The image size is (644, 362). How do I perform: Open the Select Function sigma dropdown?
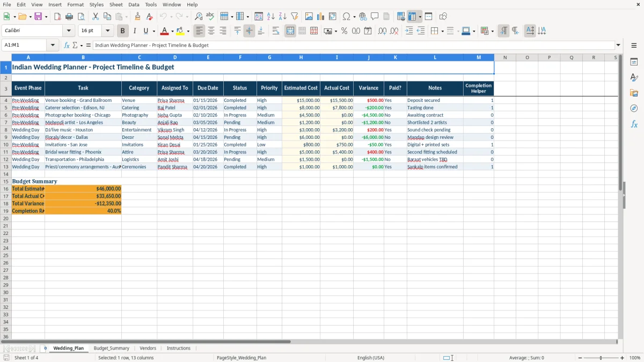81,45
